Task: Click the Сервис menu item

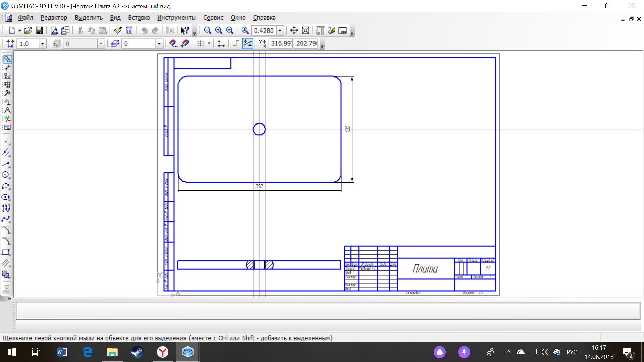Action: [x=213, y=18]
